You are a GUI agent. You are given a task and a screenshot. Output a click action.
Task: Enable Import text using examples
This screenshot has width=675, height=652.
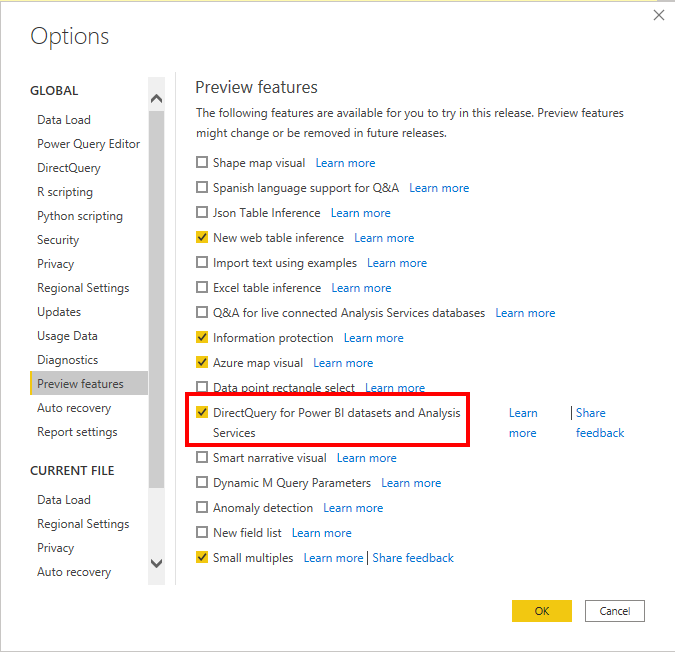(202, 262)
